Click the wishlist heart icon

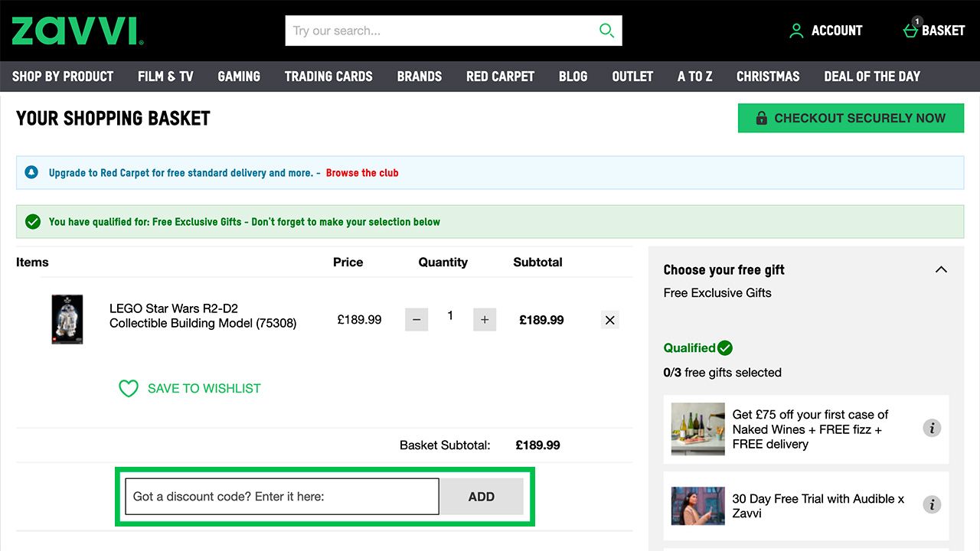[128, 389]
